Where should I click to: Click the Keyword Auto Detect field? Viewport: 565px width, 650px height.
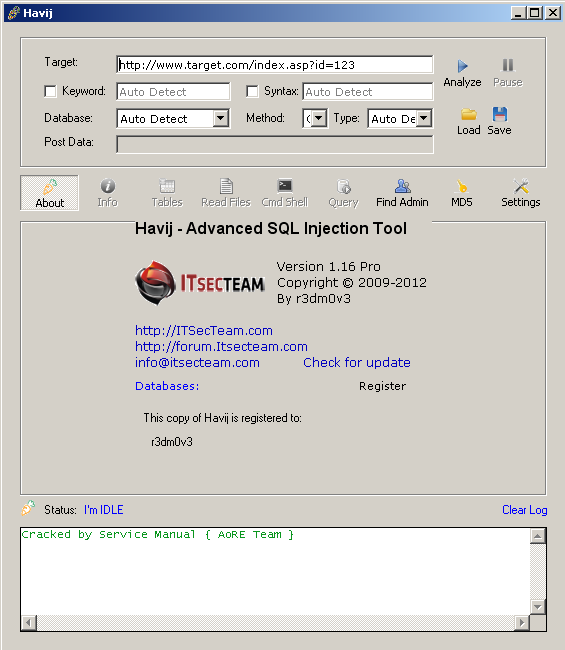[x=173, y=92]
